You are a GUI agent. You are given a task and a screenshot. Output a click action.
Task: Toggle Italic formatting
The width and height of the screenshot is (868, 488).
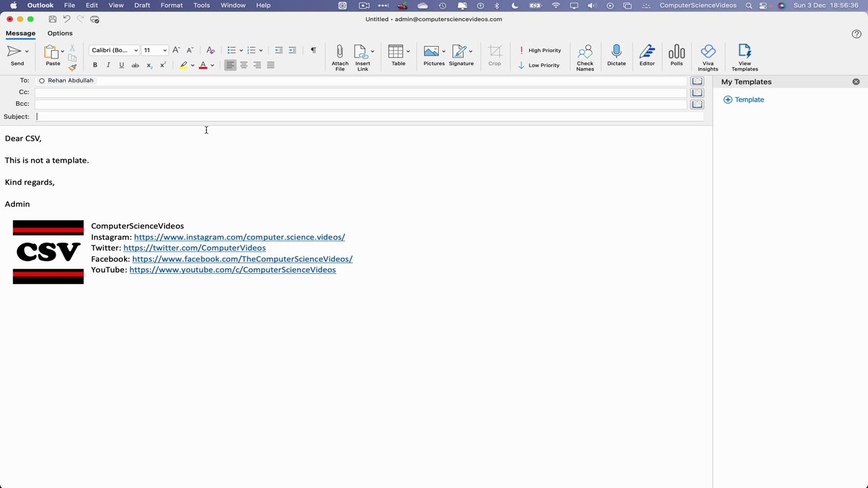(108, 65)
